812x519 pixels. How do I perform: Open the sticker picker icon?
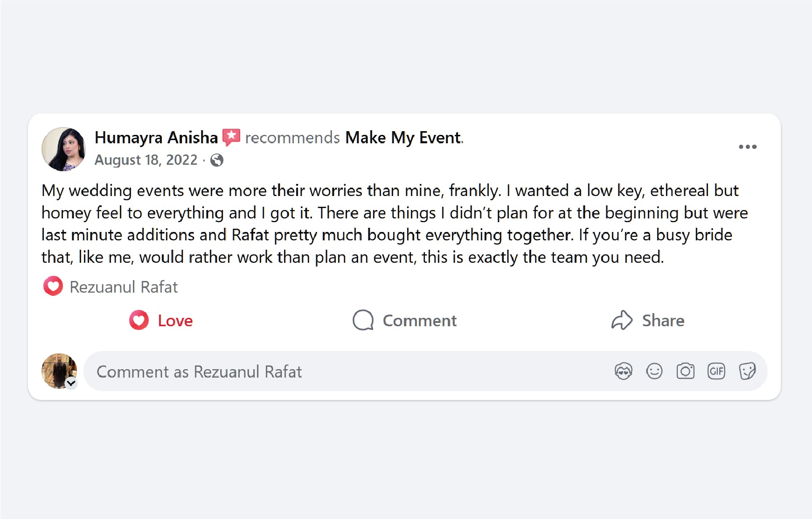click(747, 371)
